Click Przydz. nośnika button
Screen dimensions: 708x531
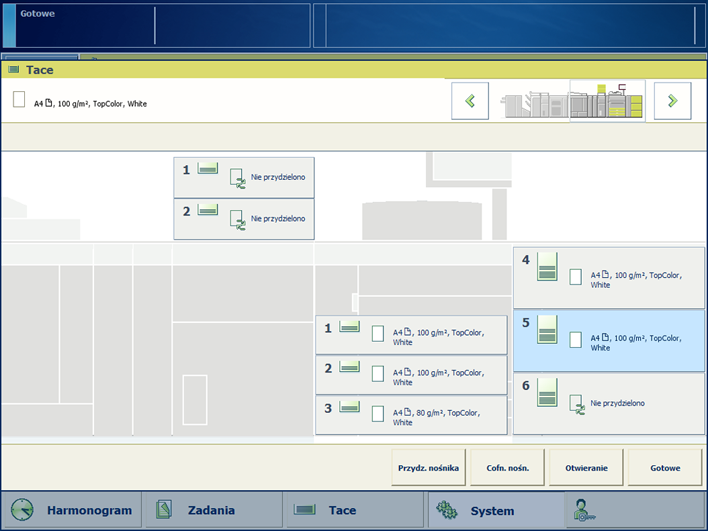click(428, 468)
